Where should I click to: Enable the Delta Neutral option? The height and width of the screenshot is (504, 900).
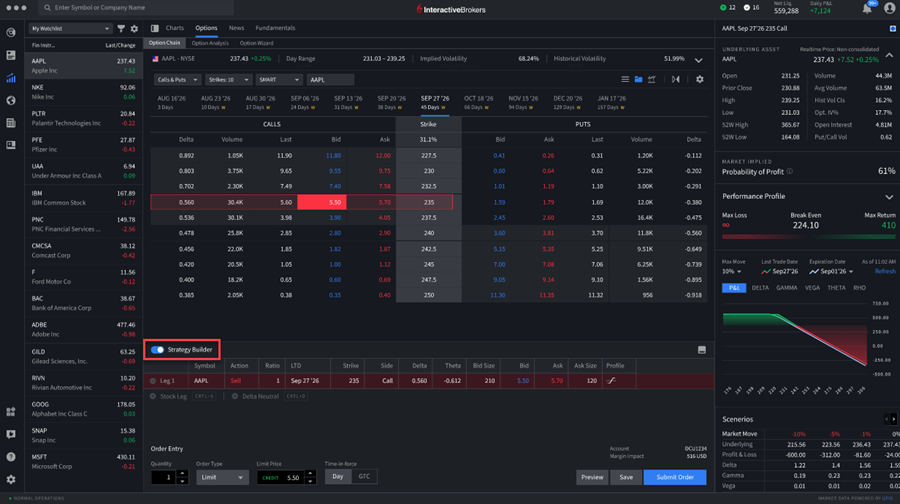237,397
